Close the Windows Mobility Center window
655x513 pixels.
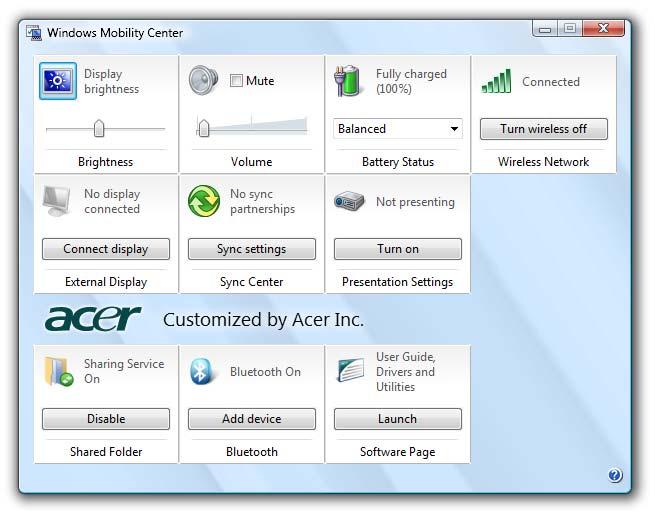(x=603, y=28)
